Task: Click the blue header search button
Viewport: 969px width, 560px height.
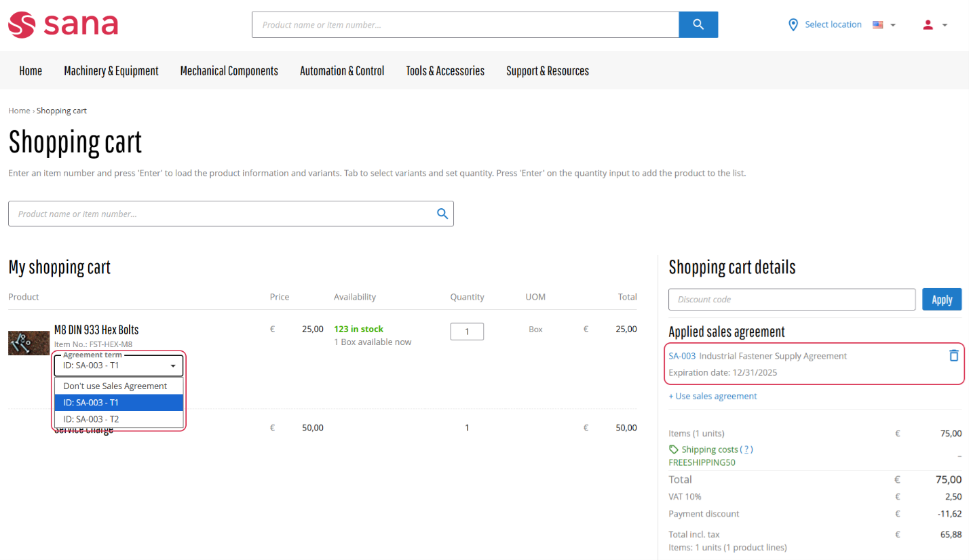Action: (x=698, y=25)
